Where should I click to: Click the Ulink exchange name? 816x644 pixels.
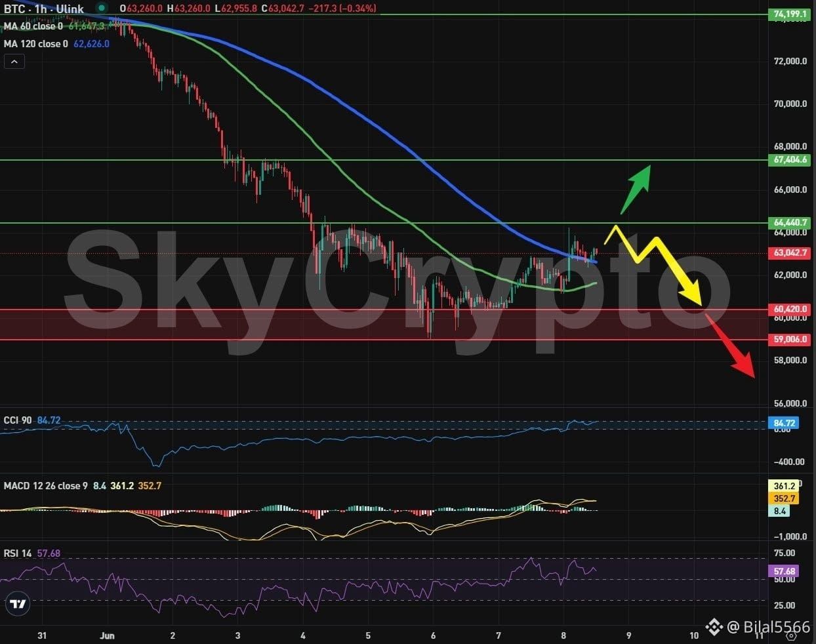click(x=70, y=9)
